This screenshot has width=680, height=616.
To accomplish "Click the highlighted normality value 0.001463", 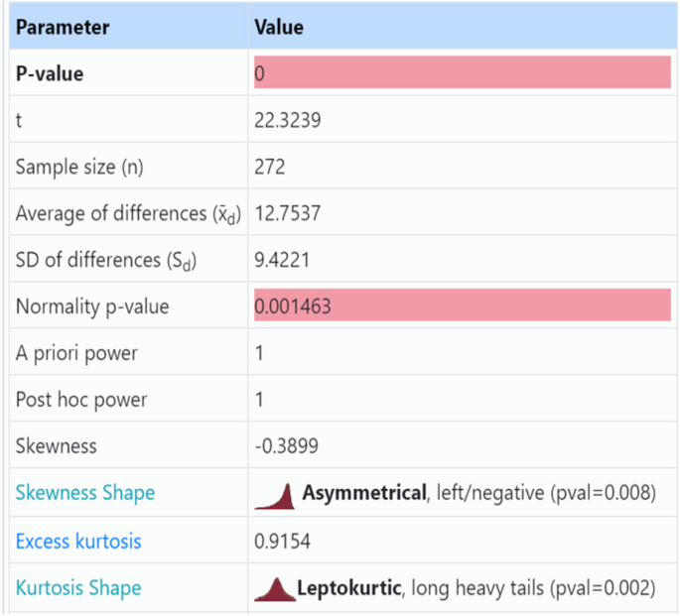I will [x=463, y=305].
